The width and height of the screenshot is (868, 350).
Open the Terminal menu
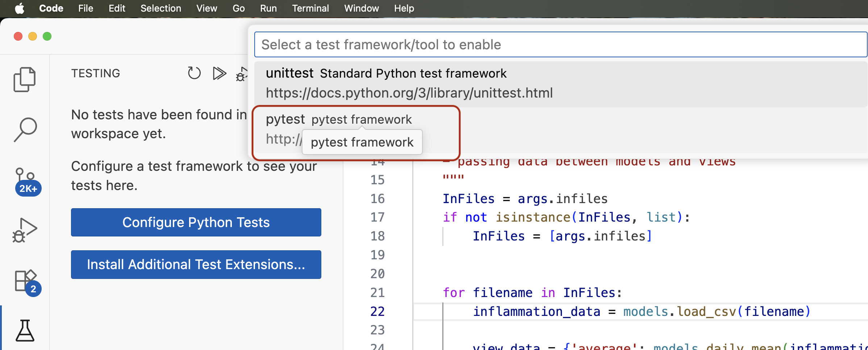coord(310,8)
